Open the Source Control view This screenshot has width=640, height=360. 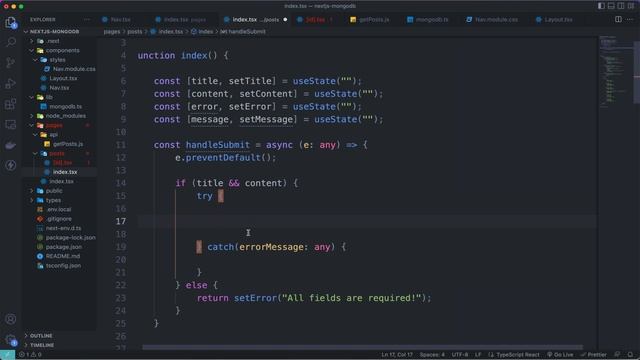[11, 62]
